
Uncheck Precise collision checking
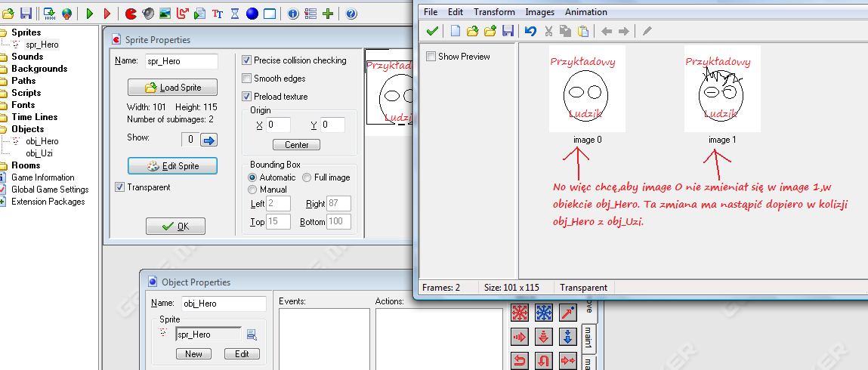pos(247,60)
